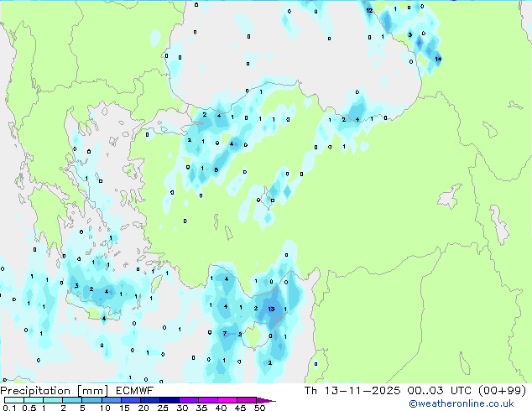Select the 2–5 mm legend color swatch

pos(72,400)
